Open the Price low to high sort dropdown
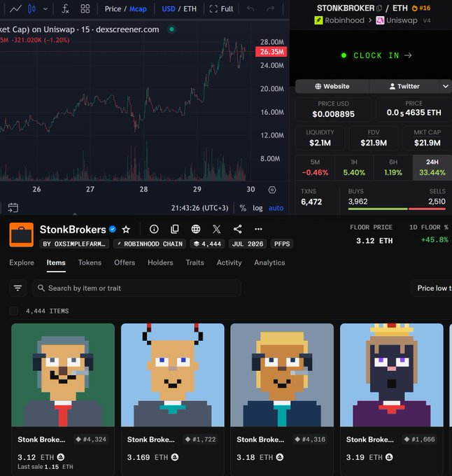The image size is (452, 476). [x=432, y=288]
